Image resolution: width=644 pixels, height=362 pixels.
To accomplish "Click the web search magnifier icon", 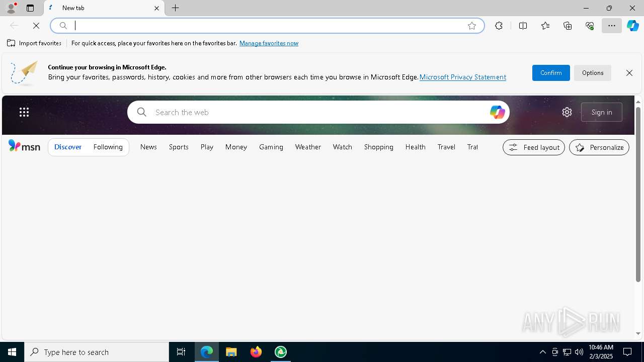I will [x=142, y=112].
